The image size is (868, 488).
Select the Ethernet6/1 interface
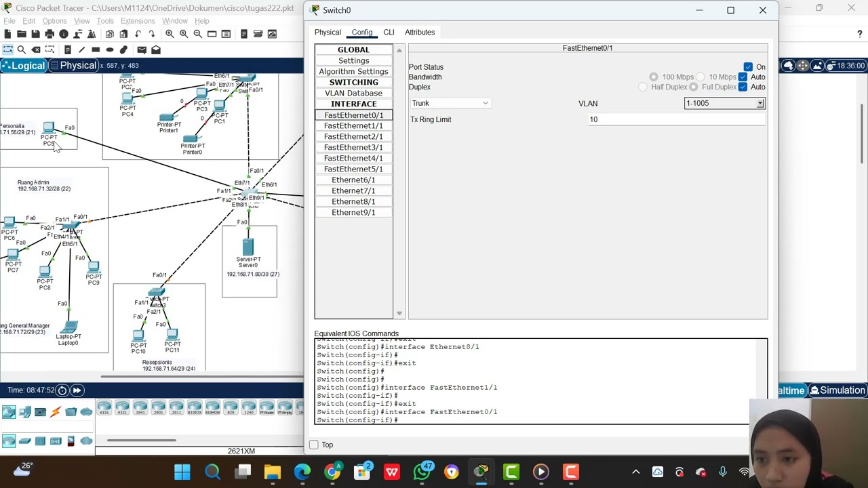point(353,180)
